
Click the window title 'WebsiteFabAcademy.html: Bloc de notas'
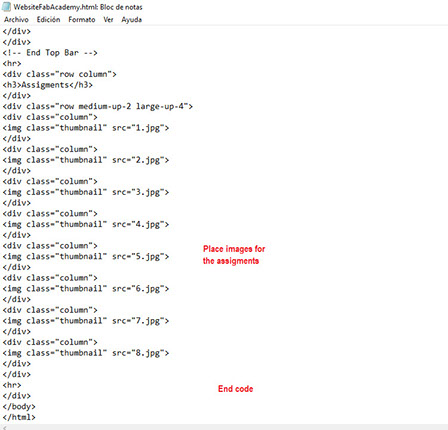78,7
